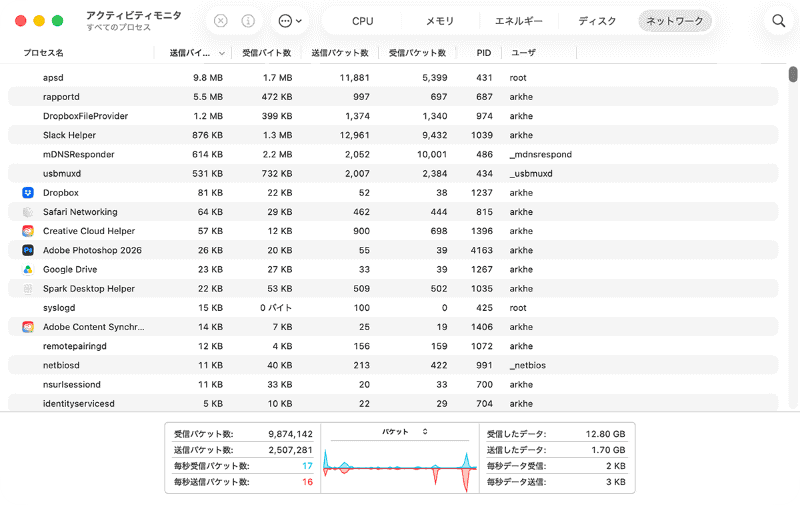Select the ネットワーク tab
The image size is (800, 505).
pyautogui.click(x=674, y=21)
